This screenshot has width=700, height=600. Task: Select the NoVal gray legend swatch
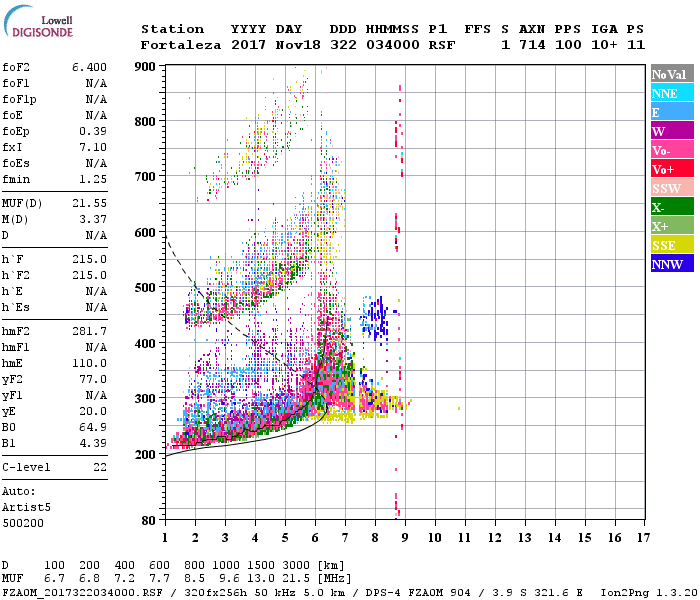(672, 74)
